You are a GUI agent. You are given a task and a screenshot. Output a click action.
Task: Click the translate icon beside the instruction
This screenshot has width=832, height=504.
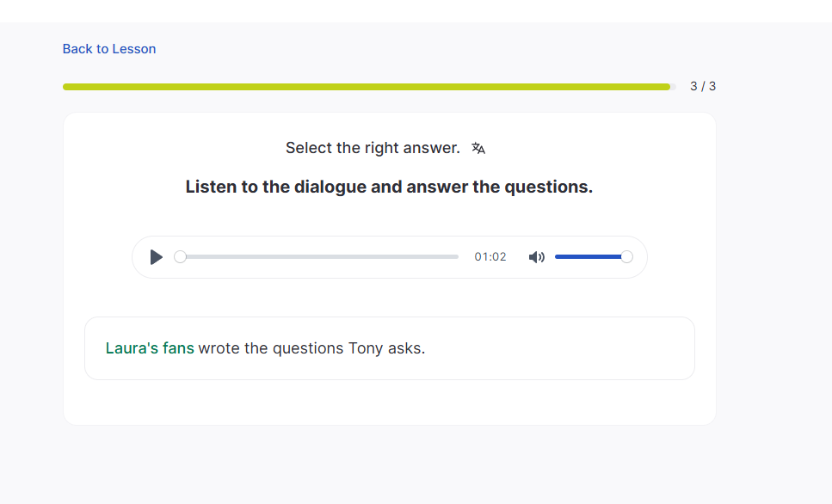[478, 148]
